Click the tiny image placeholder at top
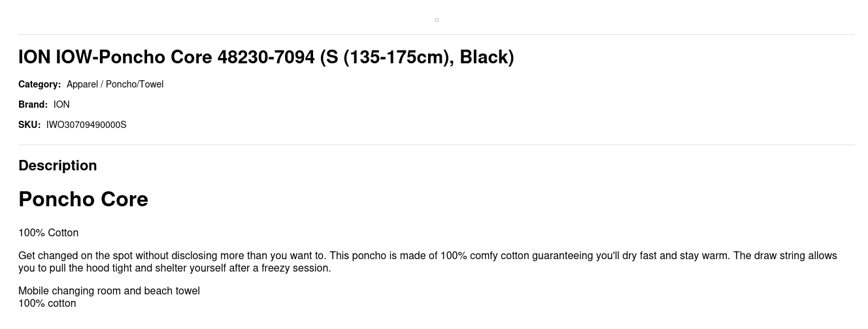The height and width of the screenshot is (329, 868). [437, 20]
